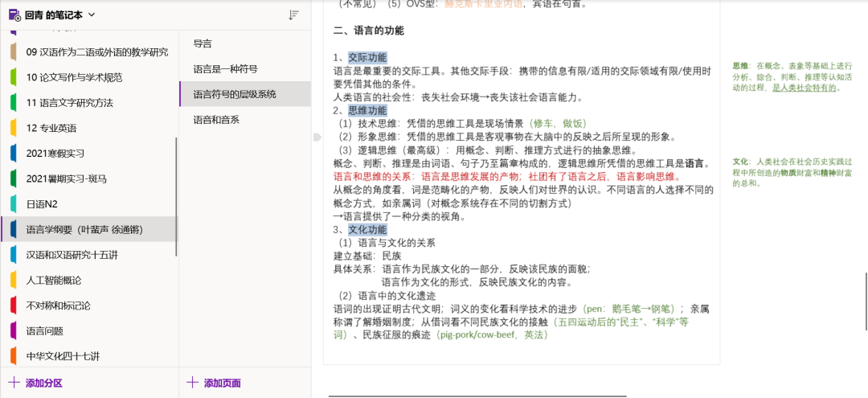
Task: Click the 添加页面 button text
Action: point(223,383)
